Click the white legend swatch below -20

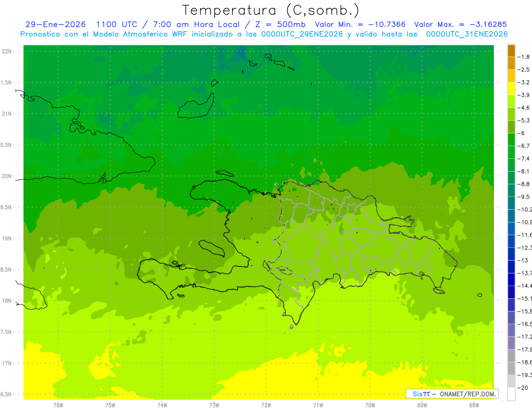(x=511, y=394)
